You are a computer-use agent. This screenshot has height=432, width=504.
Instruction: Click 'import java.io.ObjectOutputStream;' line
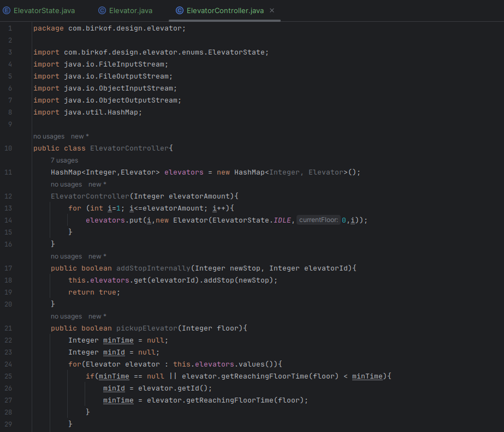pyautogui.click(x=108, y=100)
